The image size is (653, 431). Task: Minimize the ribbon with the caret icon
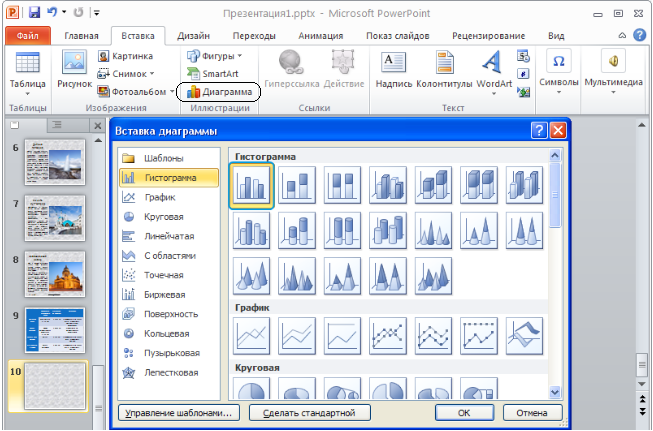[x=622, y=35]
